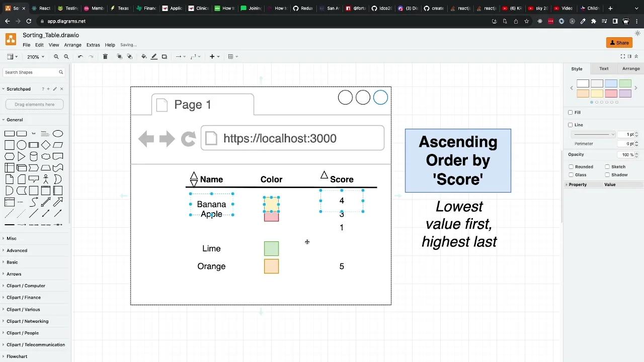Open the Shadow icon in the toolbar
644x362 pixels.
click(x=164, y=56)
